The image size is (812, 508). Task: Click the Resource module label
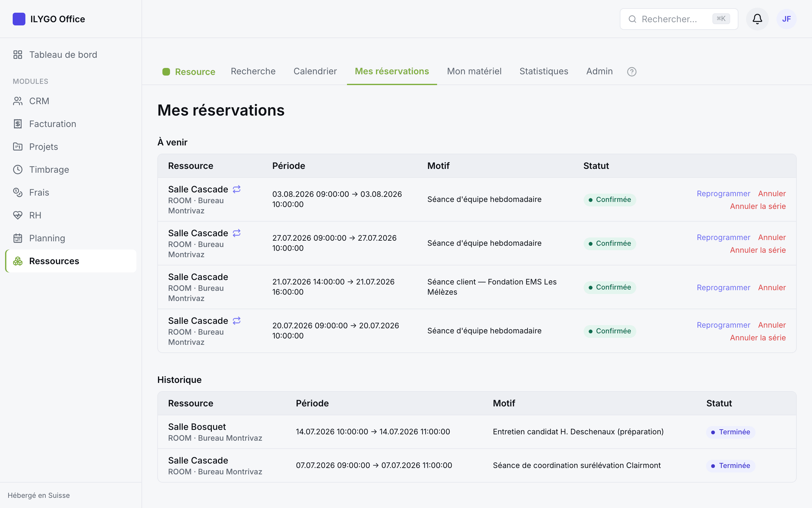(195, 72)
